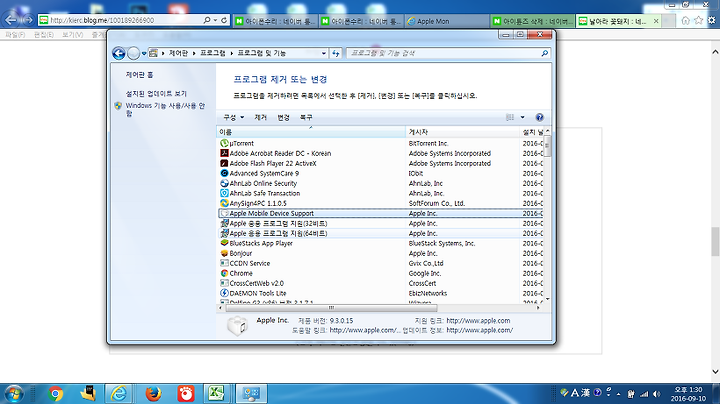Open Excel from the taskbar

pos(216,394)
